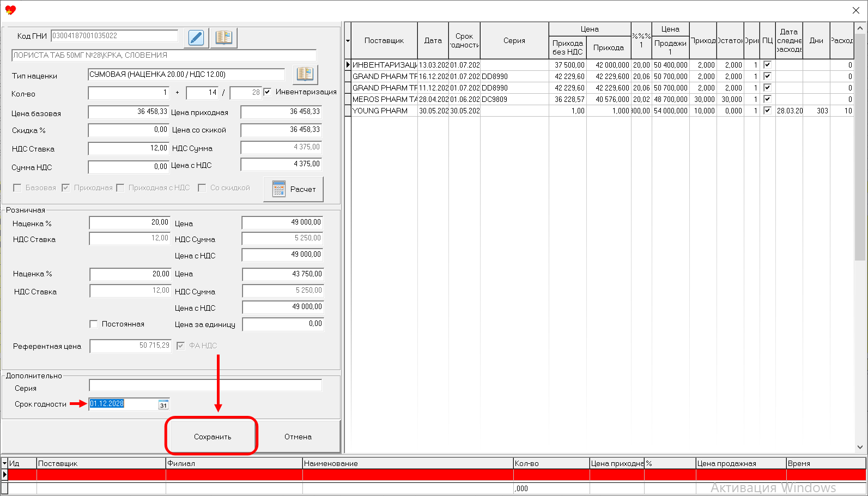The image size is (868, 496).
Task: Click the ЛОРИСТА ТАБ product name field
Action: (164, 56)
